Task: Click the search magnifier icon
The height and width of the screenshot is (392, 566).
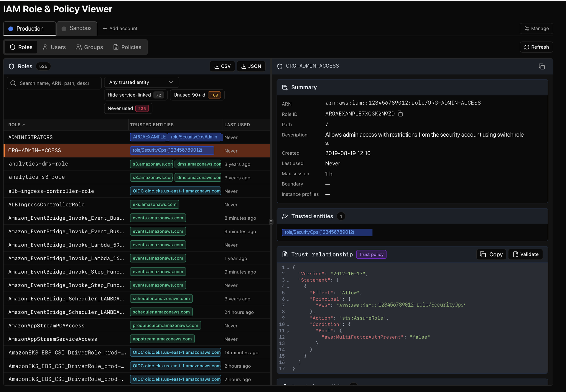Action: click(x=13, y=83)
